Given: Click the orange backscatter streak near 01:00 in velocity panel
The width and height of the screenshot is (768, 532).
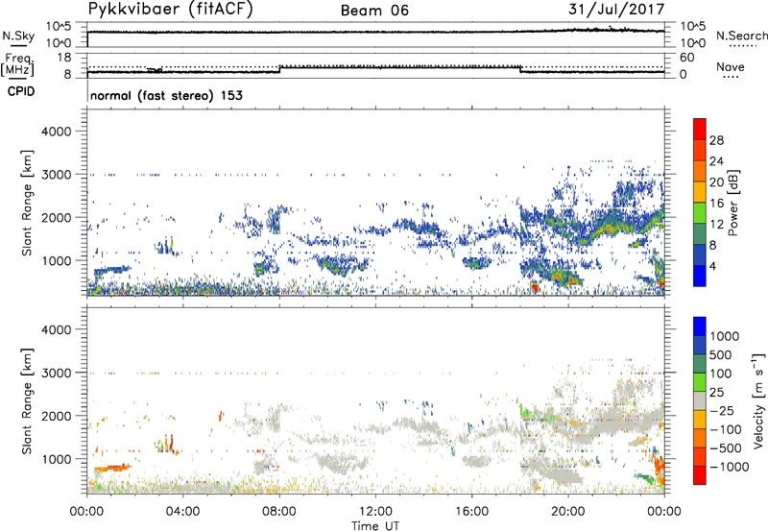Looking at the screenshot, I should (x=112, y=468).
